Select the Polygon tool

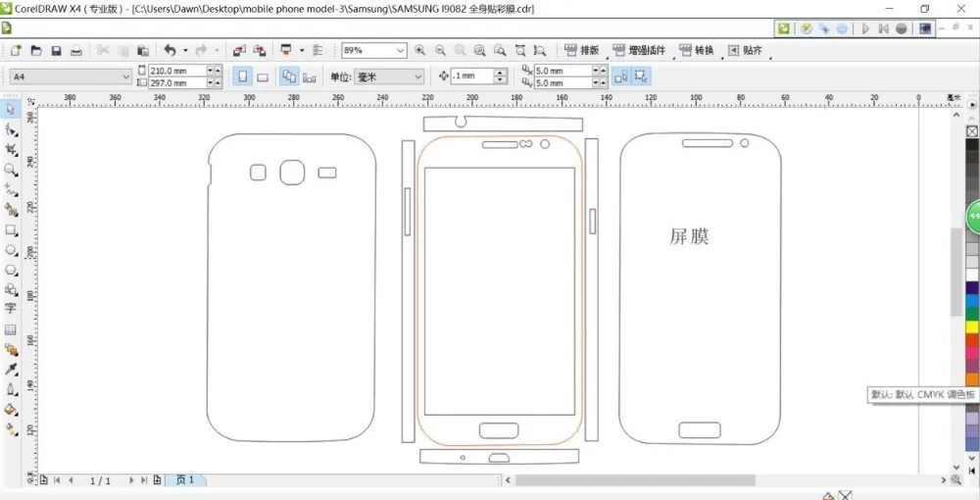click(11, 270)
